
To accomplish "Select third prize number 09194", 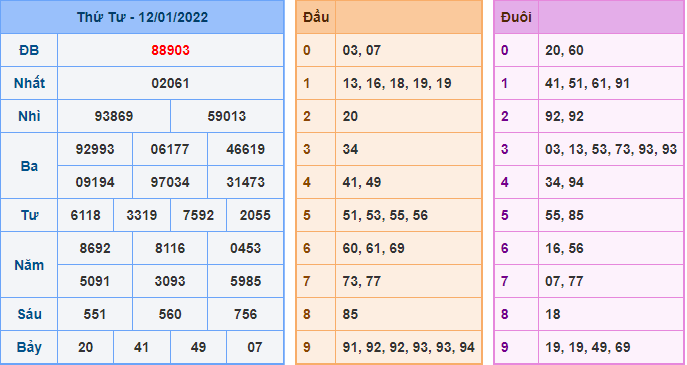I will tap(95, 182).
